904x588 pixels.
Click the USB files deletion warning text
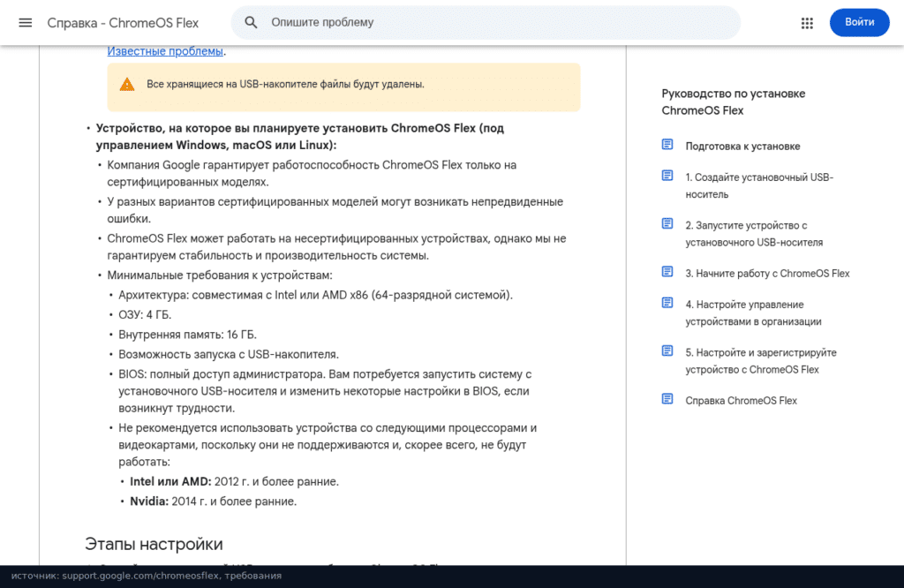[285, 84]
